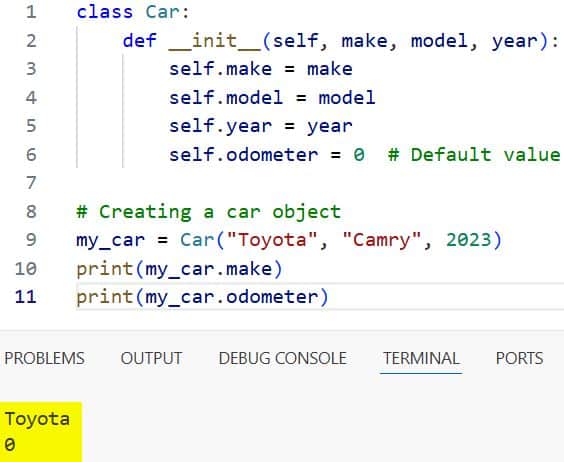Click 'print(my_car.make)' line
Image resolution: width=564 pixels, height=462 pixels.
179,269
